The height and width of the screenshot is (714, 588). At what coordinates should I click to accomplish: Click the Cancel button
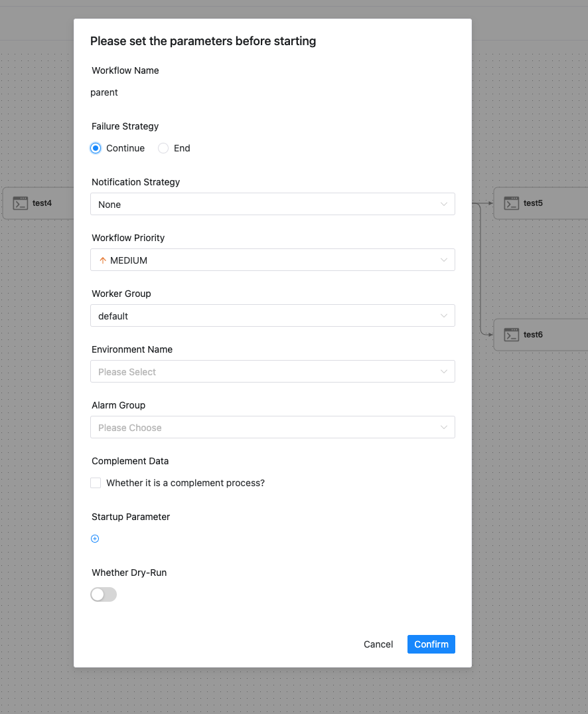tap(378, 644)
